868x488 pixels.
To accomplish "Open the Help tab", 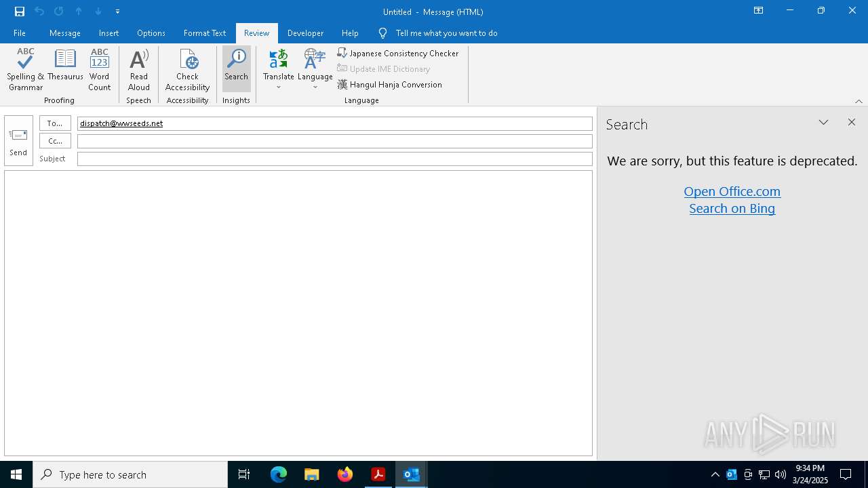I will (x=350, y=33).
